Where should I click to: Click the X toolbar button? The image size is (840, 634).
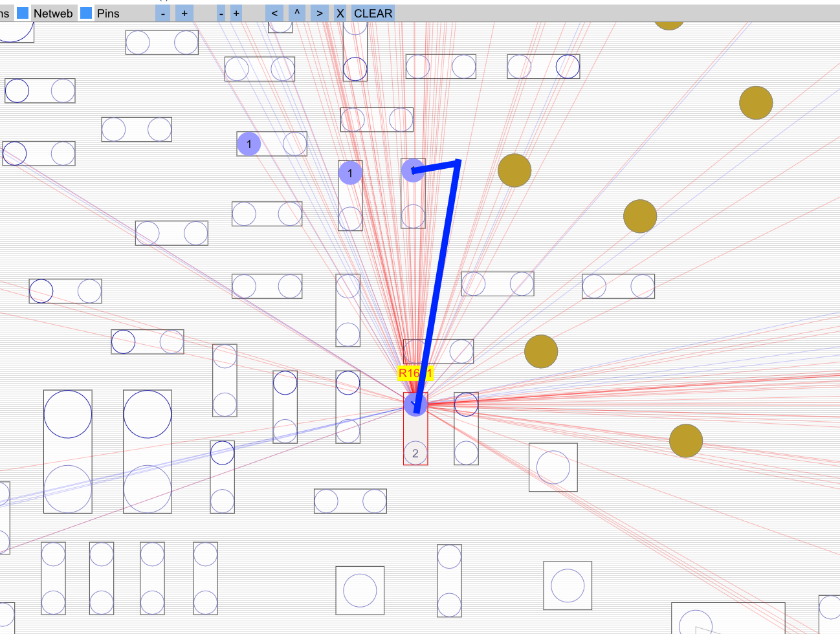(x=340, y=14)
